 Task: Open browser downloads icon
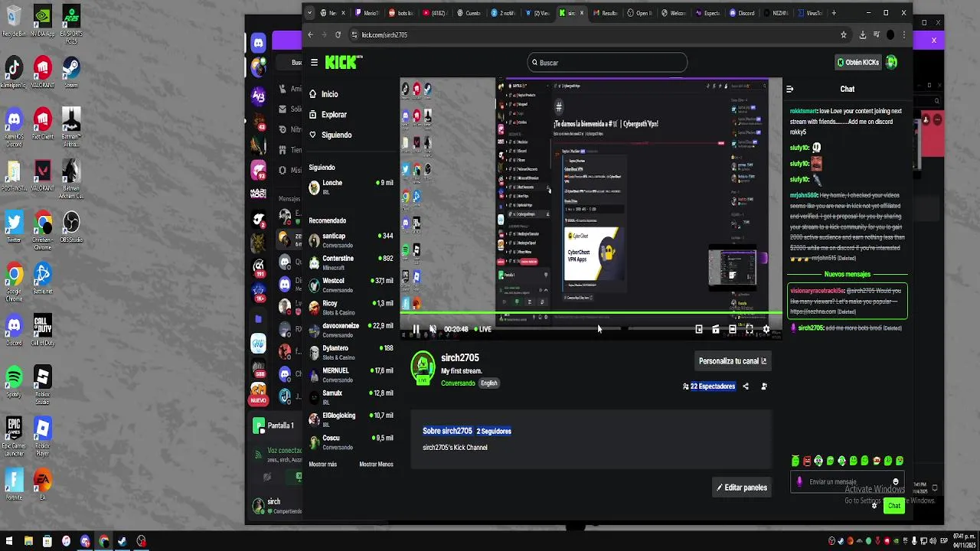863,35
